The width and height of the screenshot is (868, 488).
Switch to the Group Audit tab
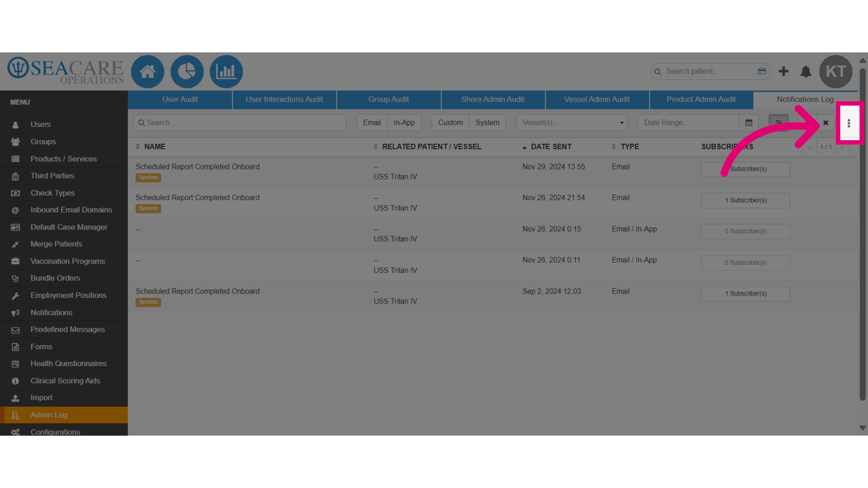coord(389,99)
